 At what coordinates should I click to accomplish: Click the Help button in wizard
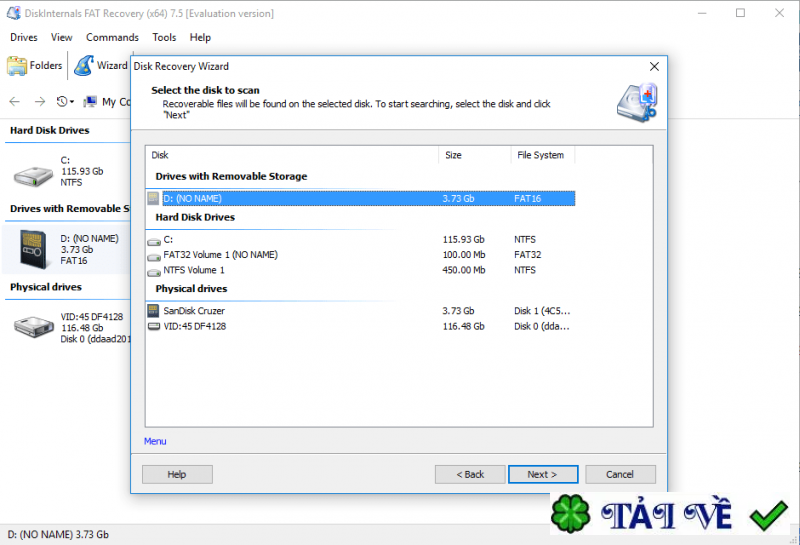(177, 474)
